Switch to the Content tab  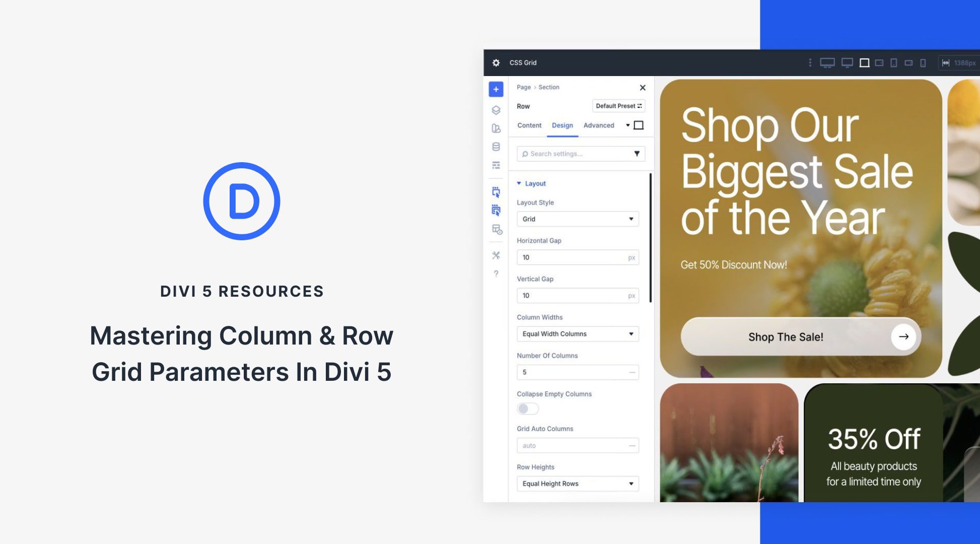(529, 125)
